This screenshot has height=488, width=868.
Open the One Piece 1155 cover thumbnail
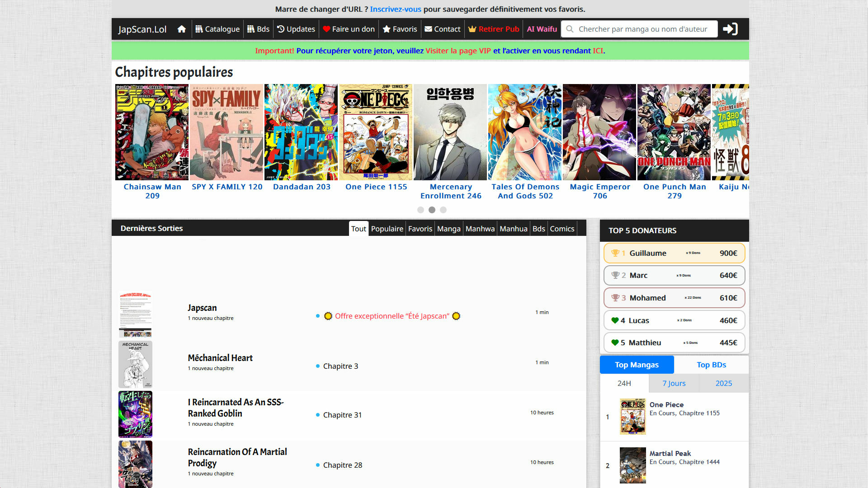pos(376,132)
